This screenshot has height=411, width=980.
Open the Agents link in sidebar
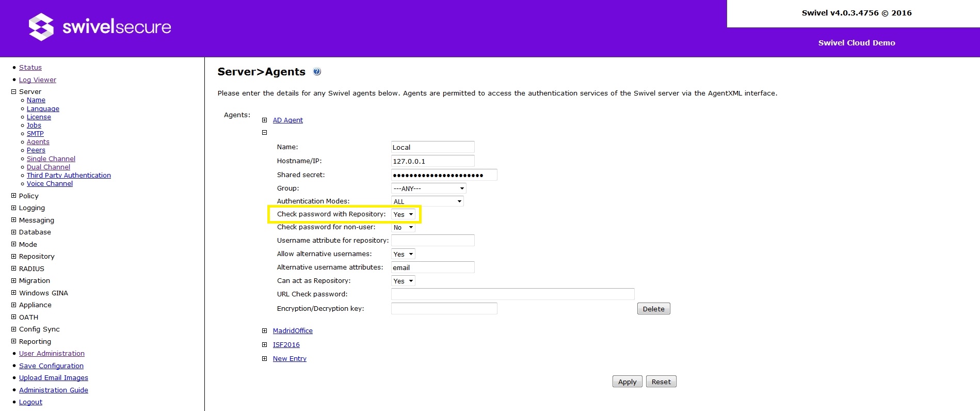click(38, 142)
